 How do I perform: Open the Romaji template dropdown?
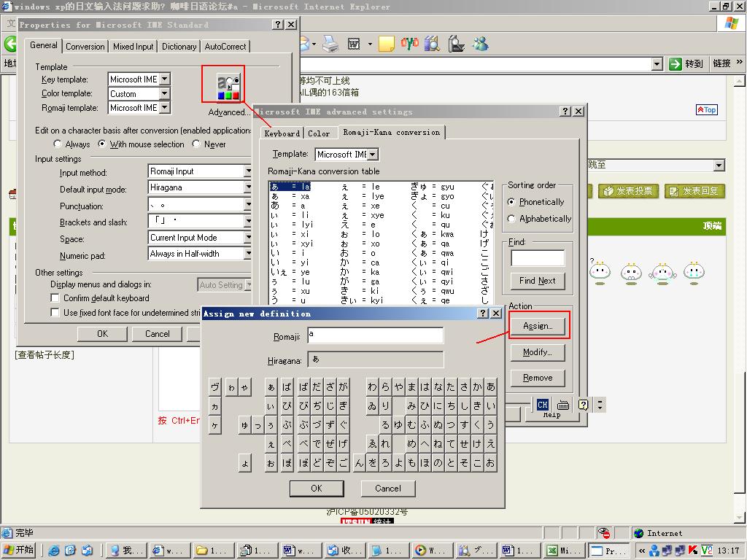164,108
